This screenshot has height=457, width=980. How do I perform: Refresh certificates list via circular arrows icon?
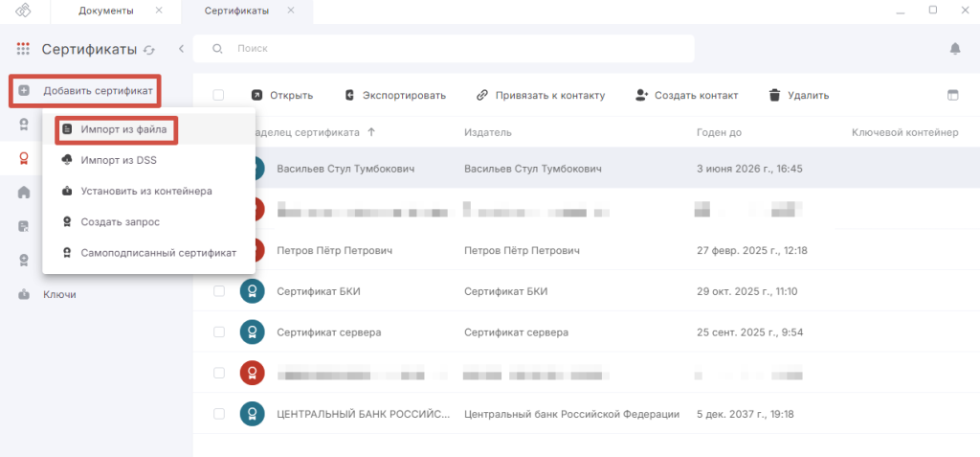pos(148,50)
